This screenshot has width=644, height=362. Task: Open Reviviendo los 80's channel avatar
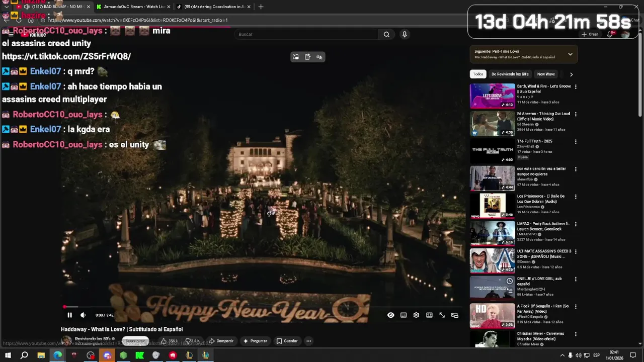pyautogui.click(x=66, y=341)
